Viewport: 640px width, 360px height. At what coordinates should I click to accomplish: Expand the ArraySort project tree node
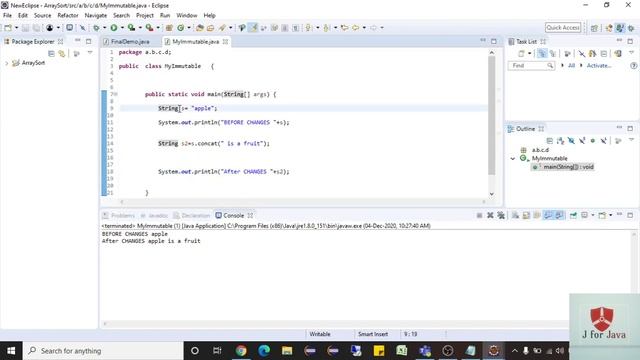point(7,63)
